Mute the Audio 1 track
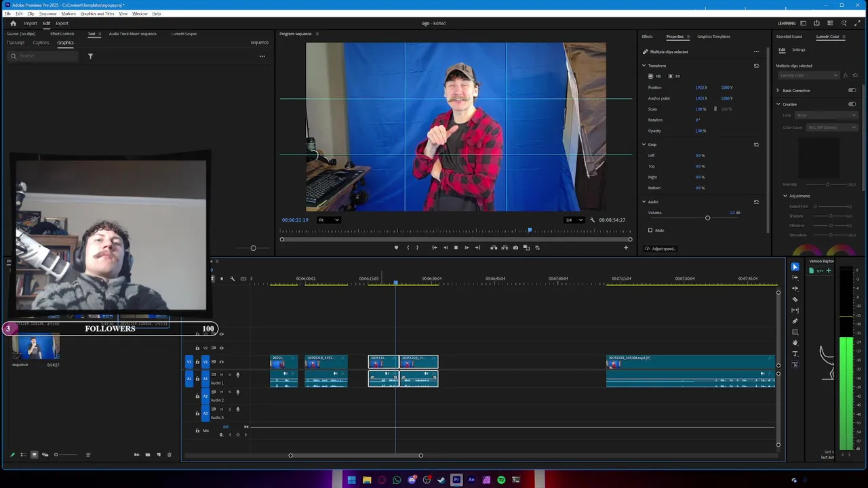Image resolution: width=868 pixels, height=488 pixels. point(222,374)
